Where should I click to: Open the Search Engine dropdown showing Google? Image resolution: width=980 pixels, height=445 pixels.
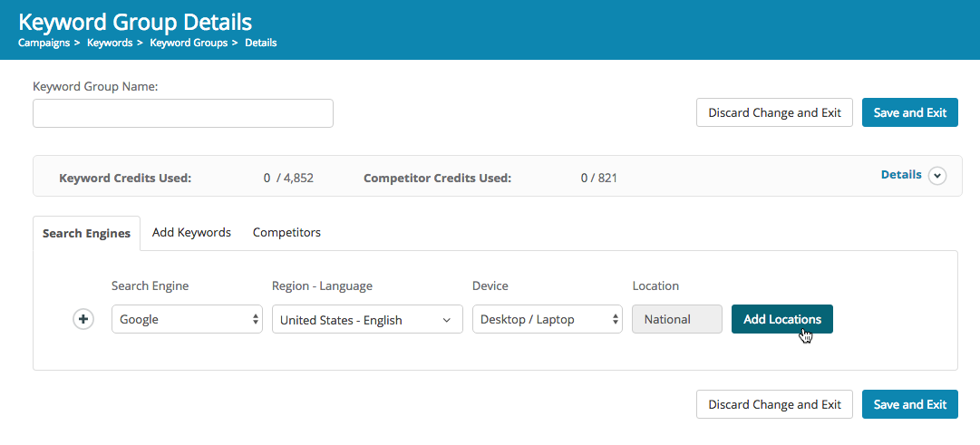tap(187, 319)
